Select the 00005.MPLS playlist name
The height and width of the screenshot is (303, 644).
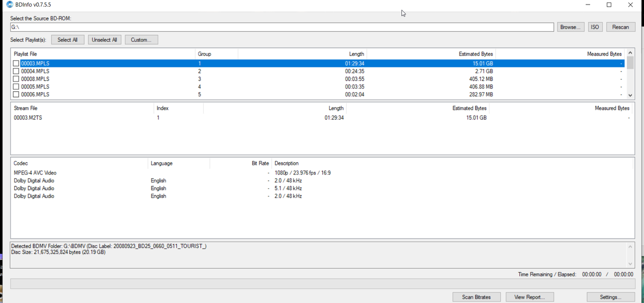click(x=35, y=87)
